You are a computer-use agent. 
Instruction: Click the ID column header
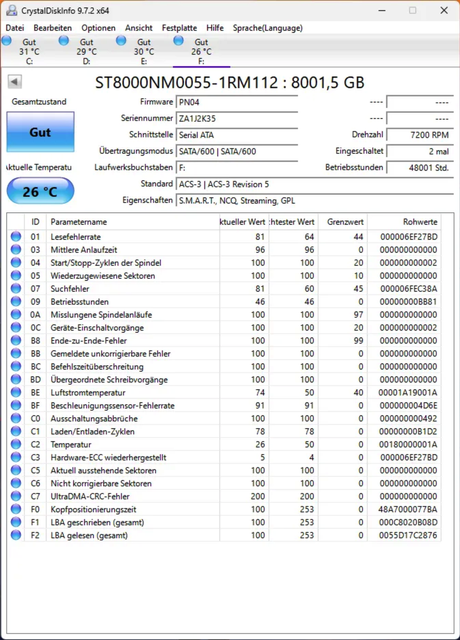[x=36, y=222]
